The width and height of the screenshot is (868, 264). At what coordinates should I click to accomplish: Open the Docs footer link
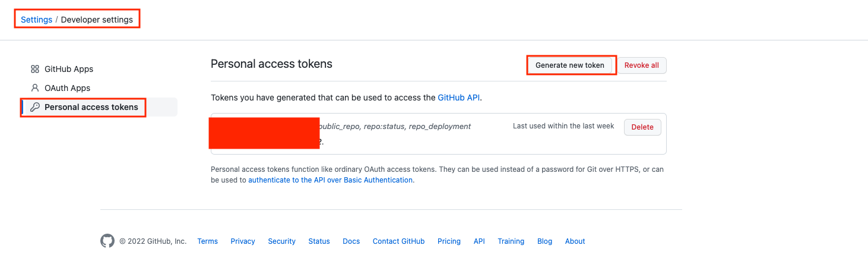(351, 241)
